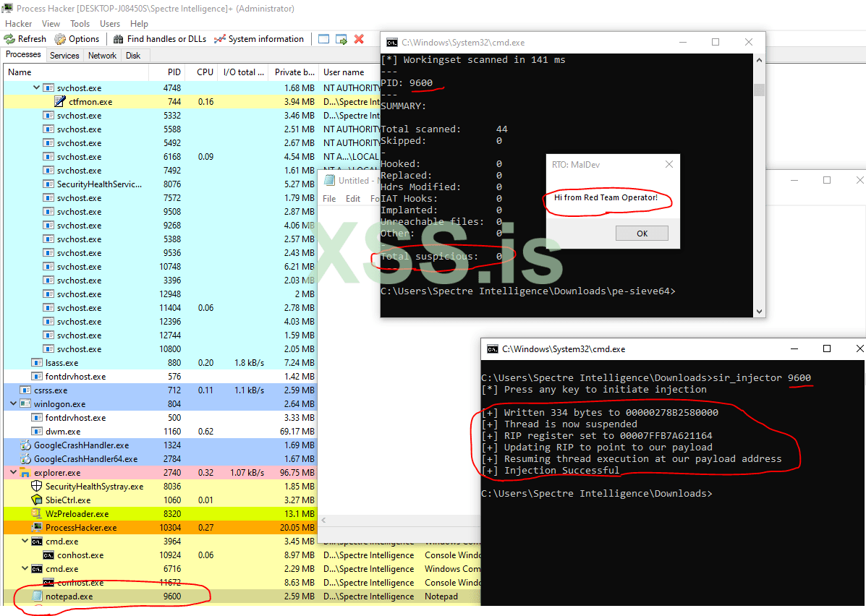Viewport: 866px width, 616px height.
Task: Open the Hacker menu
Action: pyautogui.click(x=18, y=24)
